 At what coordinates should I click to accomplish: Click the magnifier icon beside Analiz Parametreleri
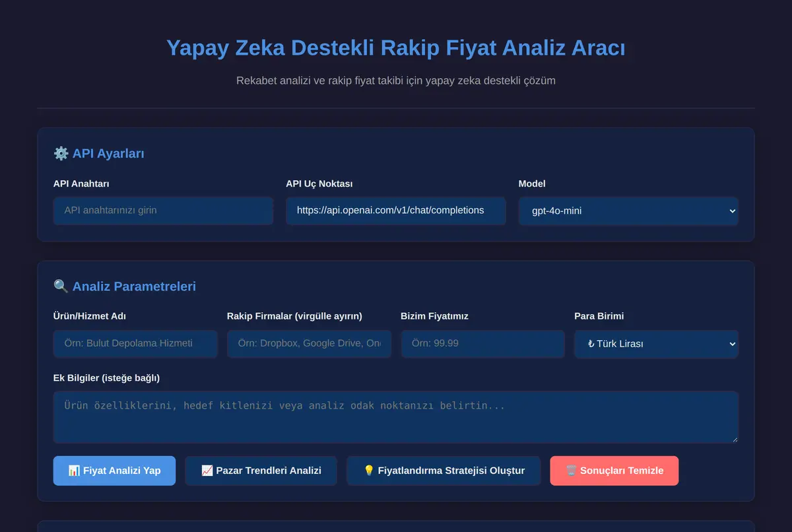coord(61,286)
